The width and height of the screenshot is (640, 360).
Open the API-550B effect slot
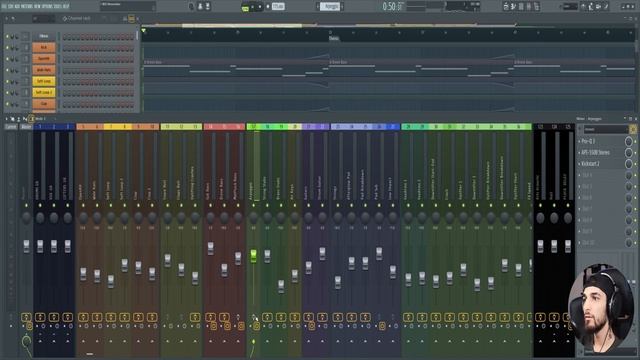(596, 152)
